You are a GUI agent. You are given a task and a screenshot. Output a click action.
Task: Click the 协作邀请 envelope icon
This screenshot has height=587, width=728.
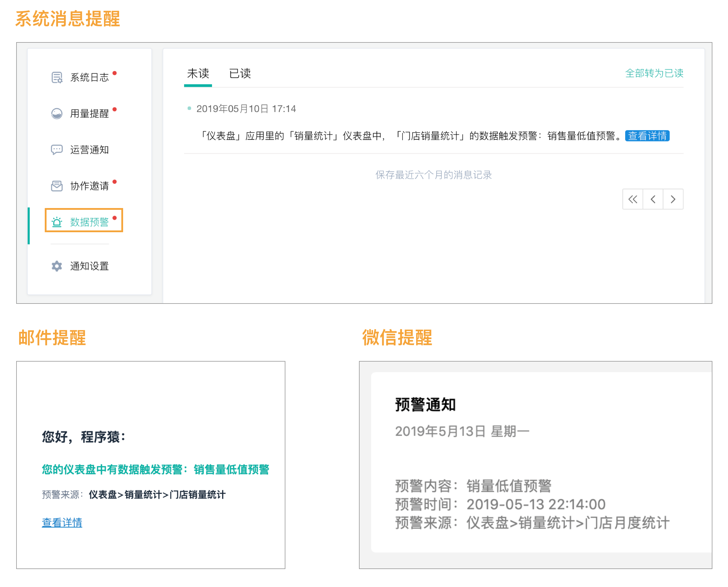[x=57, y=186]
